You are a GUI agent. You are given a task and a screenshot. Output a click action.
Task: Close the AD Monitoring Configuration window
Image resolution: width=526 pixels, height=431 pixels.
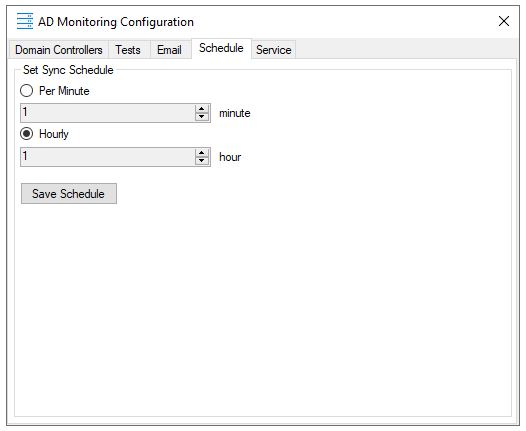504,21
